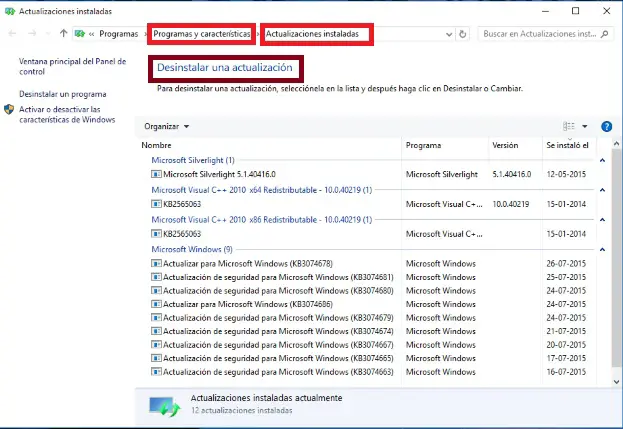Click icon of security update KB3074674

(x=156, y=331)
